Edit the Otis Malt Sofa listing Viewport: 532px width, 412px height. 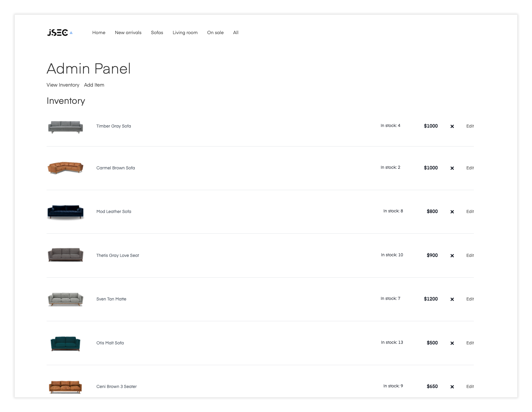pos(470,343)
